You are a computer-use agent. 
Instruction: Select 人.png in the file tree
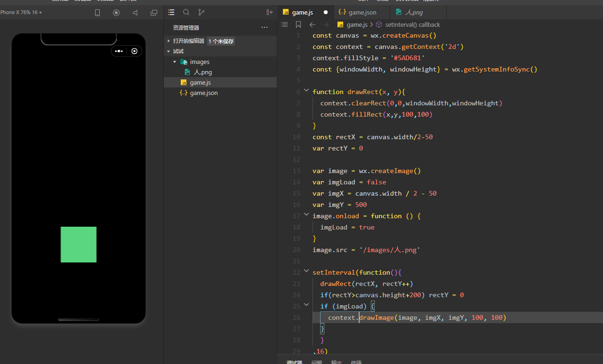click(x=203, y=72)
